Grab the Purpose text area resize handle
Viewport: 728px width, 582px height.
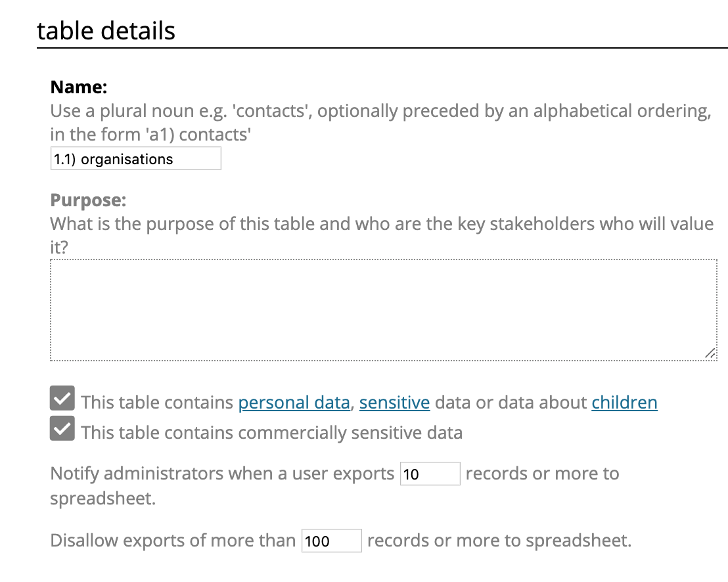point(710,353)
